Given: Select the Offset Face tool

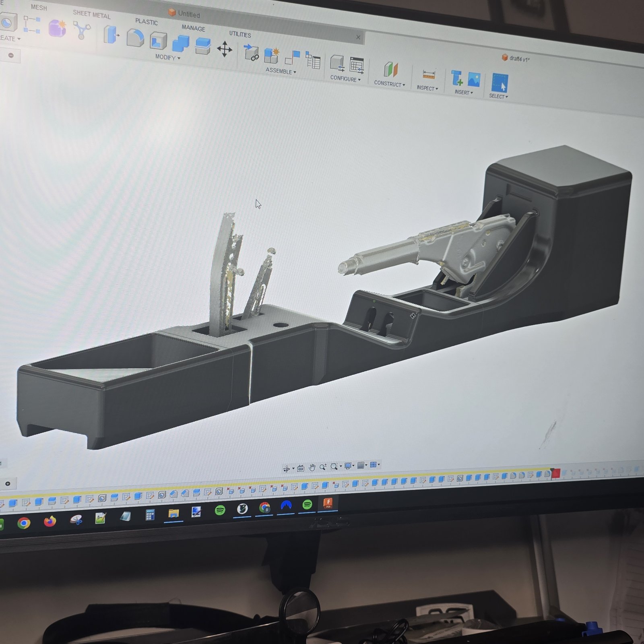Looking at the screenshot, I should click(x=202, y=46).
